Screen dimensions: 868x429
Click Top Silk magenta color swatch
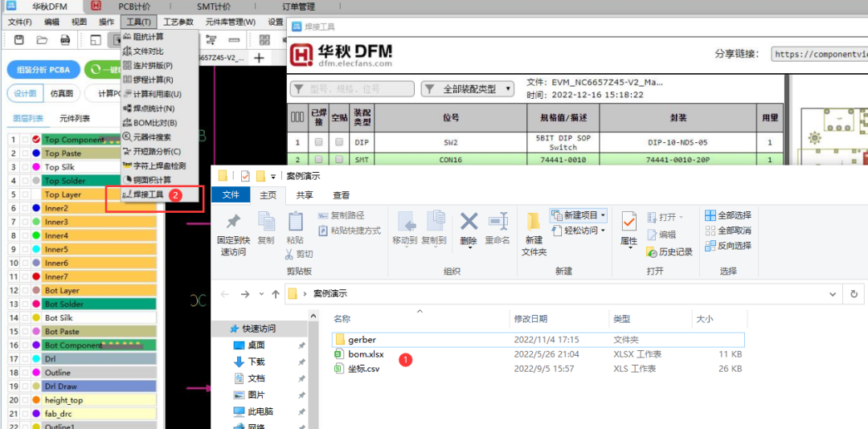coord(36,167)
